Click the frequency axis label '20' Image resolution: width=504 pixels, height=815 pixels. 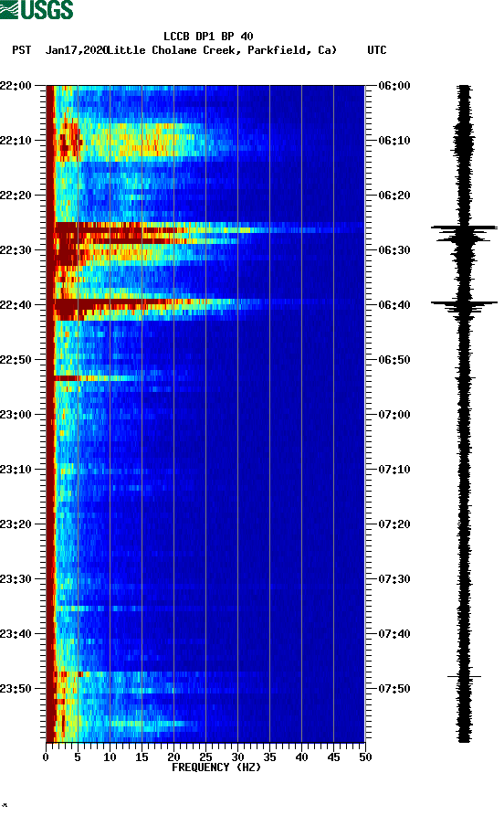[x=173, y=757]
